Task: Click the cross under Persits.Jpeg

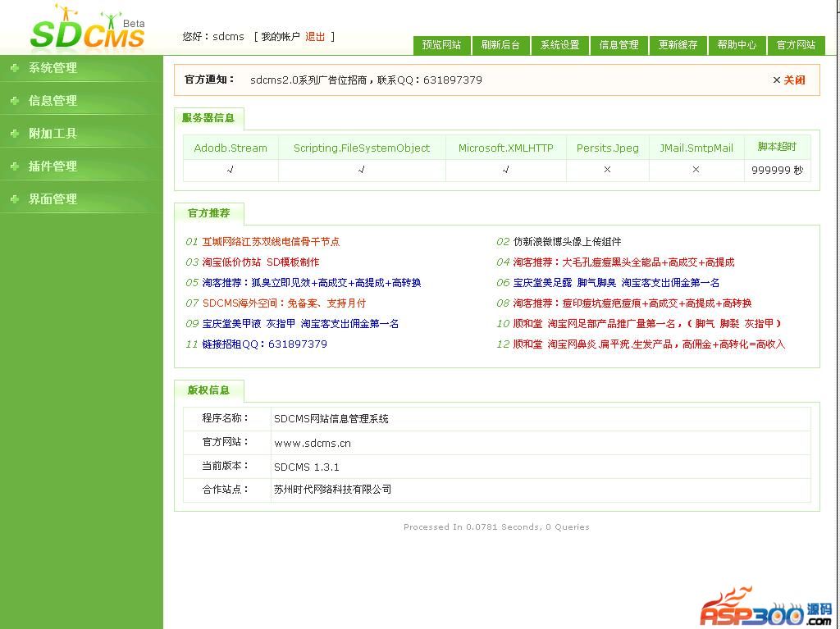Action: click(x=608, y=170)
